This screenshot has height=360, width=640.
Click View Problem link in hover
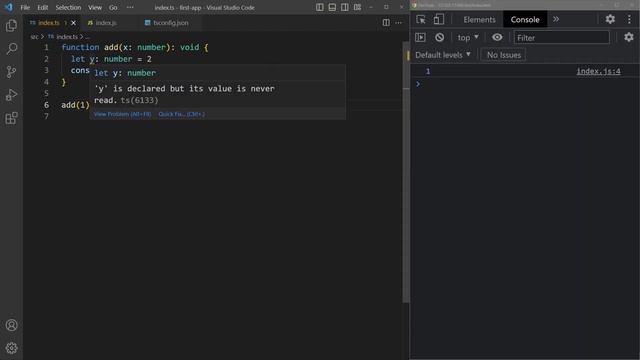pyautogui.click(x=122, y=114)
